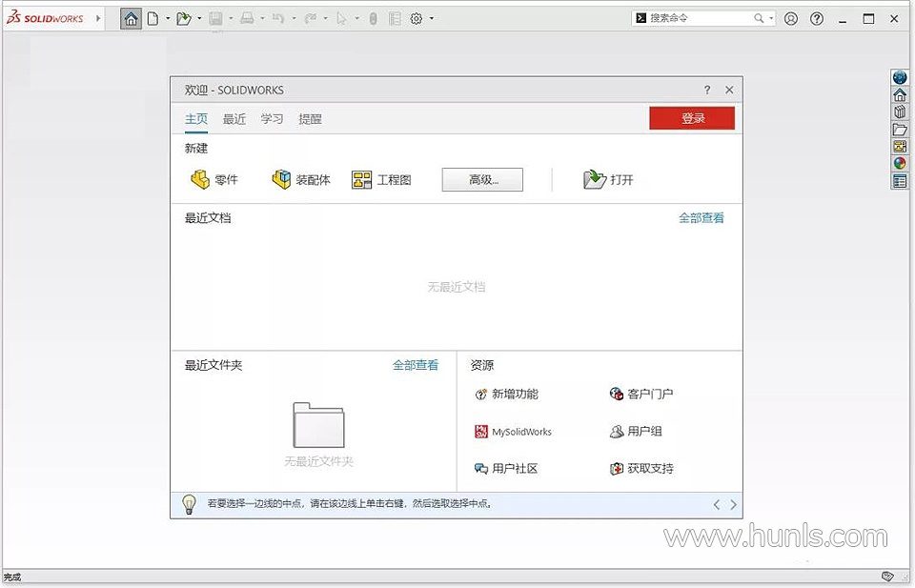This screenshot has width=915, height=588.
Task: Open File Explorer folder tab in task pane
Action: coord(900,130)
